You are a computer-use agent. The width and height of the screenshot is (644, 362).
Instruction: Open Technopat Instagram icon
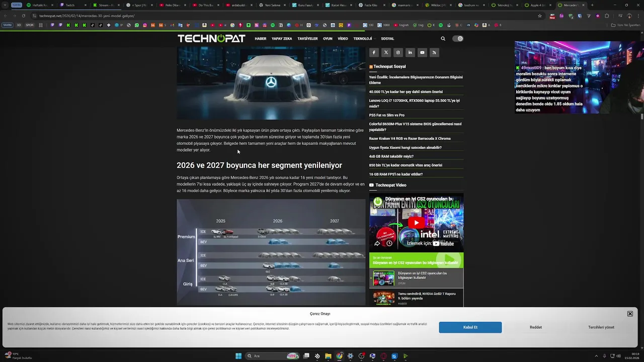point(398,52)
